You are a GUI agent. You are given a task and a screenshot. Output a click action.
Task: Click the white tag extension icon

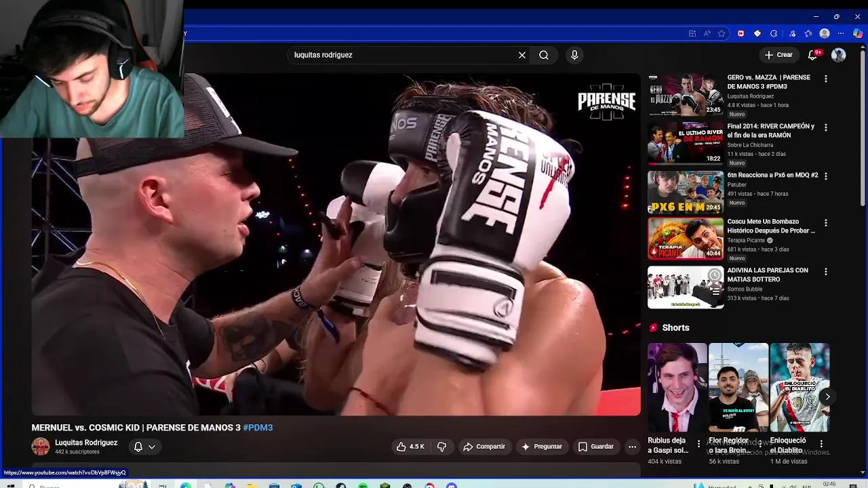tap(757, 33)
